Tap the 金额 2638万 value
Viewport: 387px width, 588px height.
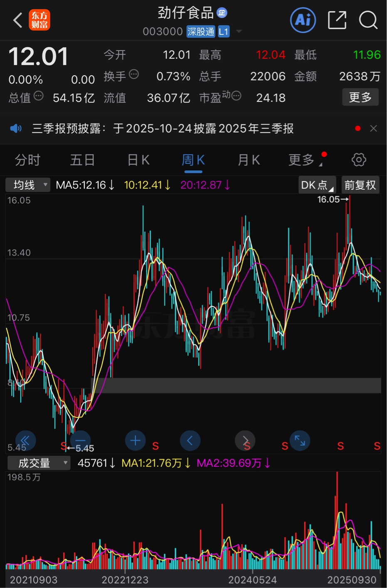tap(360, 76)
